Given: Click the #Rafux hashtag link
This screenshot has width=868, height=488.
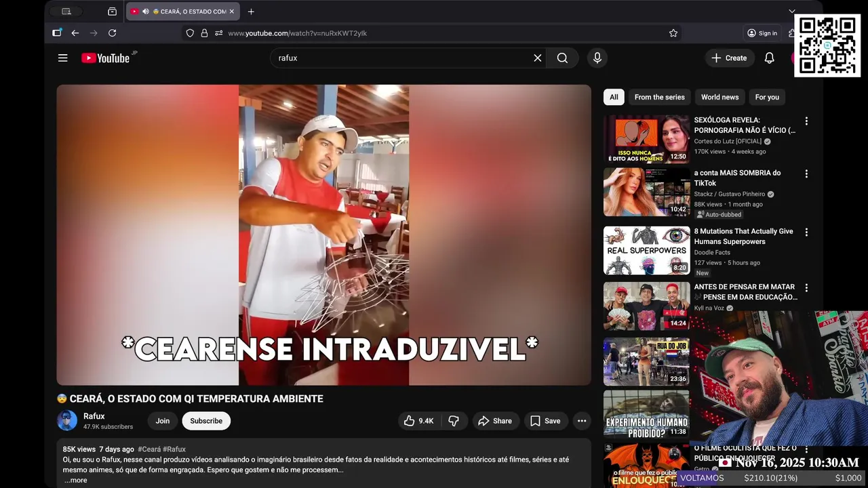Looking at the screenshot, I should [174, 449].
